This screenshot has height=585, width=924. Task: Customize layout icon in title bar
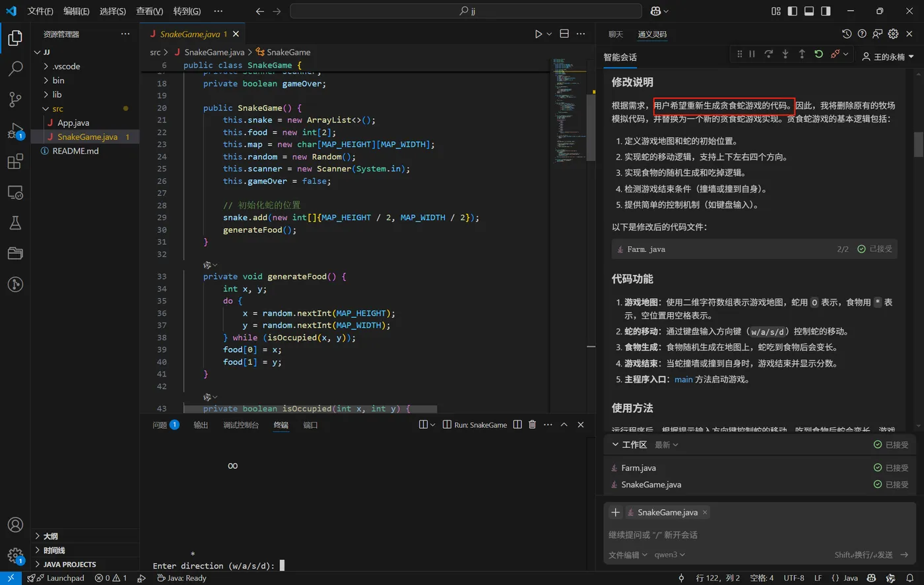tap(775, 11)
